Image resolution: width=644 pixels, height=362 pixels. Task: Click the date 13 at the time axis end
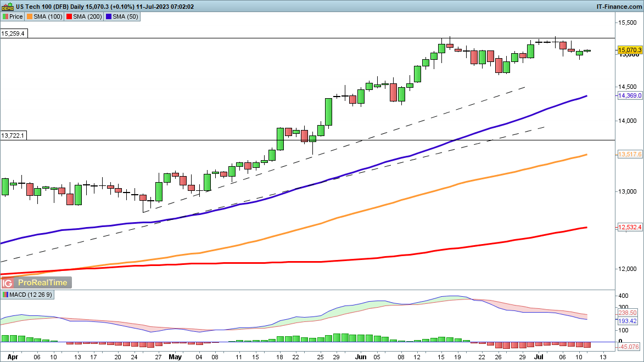click(603, 357)
